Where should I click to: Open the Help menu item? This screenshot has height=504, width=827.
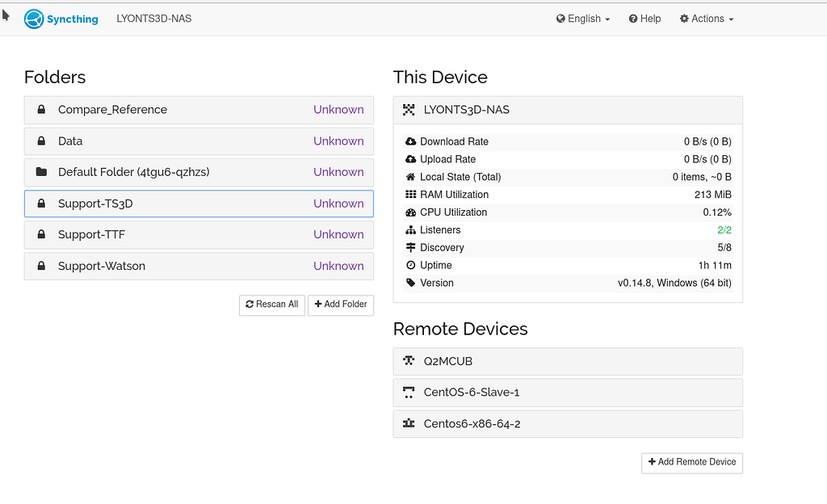point(644,19)
